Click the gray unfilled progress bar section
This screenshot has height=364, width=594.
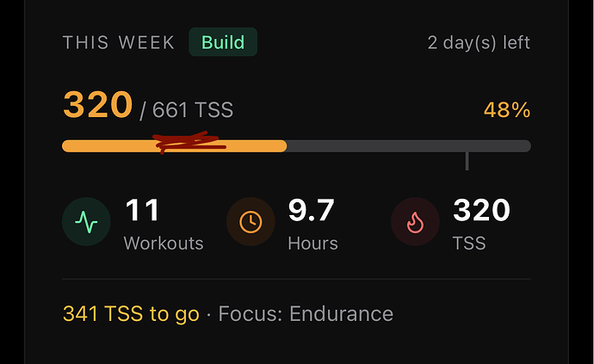pos(405,146)
